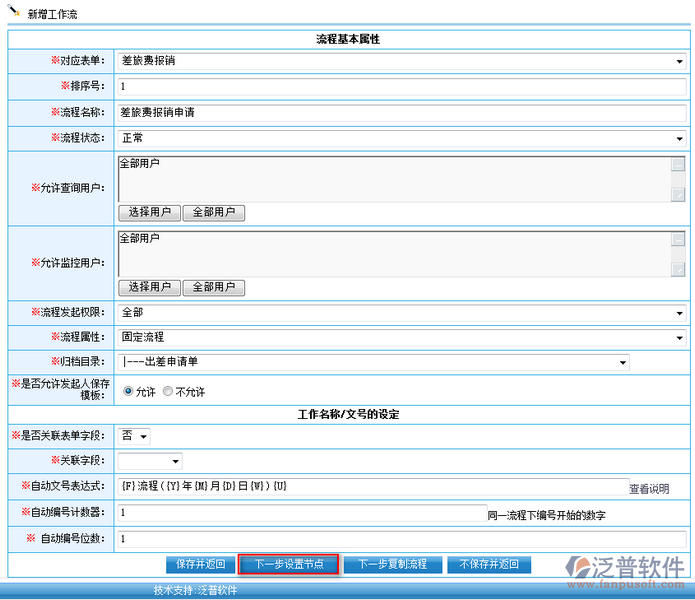
Task: Click scroll up arrow in 允许监控用户 box
Action: tap(678, 239)
